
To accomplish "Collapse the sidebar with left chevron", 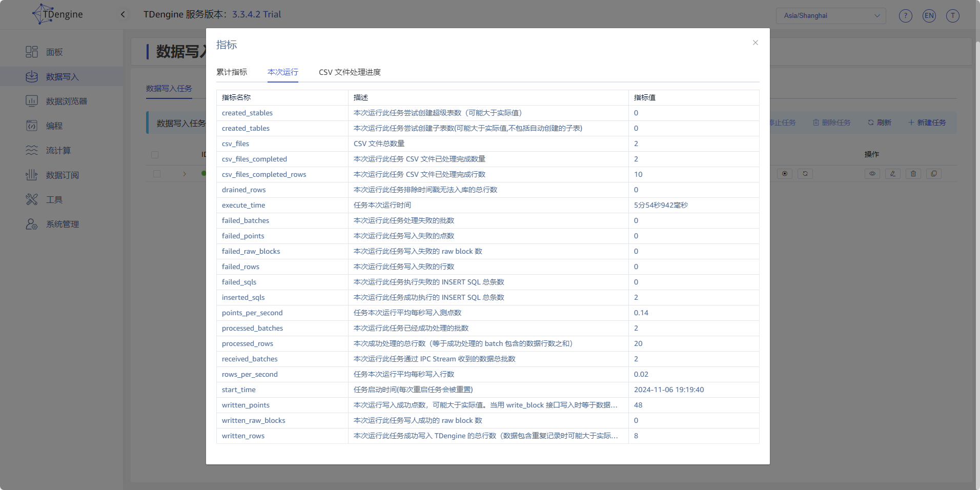I will point(122,14).
